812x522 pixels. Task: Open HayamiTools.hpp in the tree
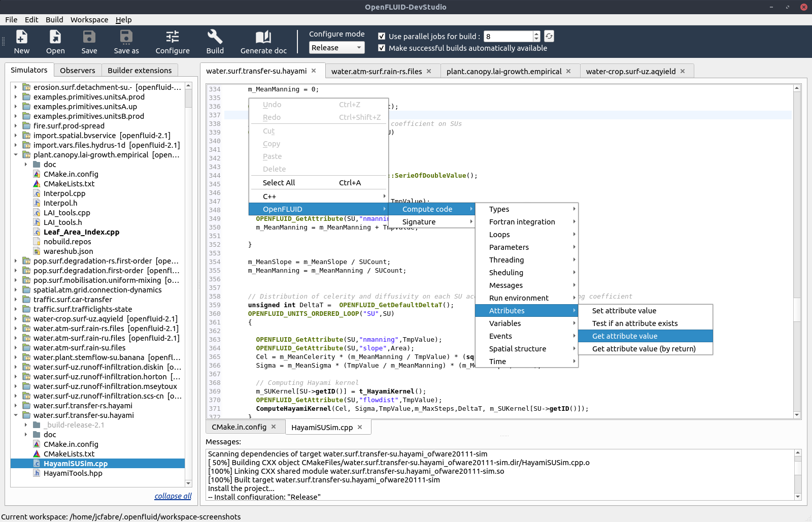73,473
